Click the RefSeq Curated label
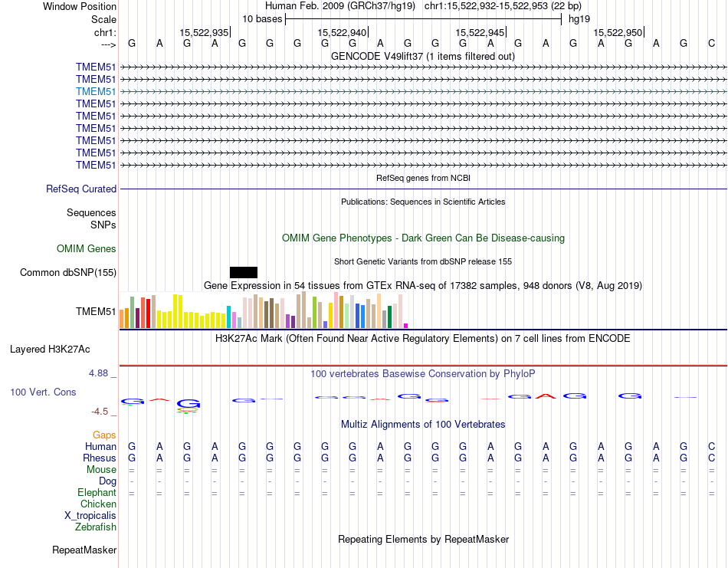Image resolution: width=728 pixels, height=568 pixels. click(81, 189)
